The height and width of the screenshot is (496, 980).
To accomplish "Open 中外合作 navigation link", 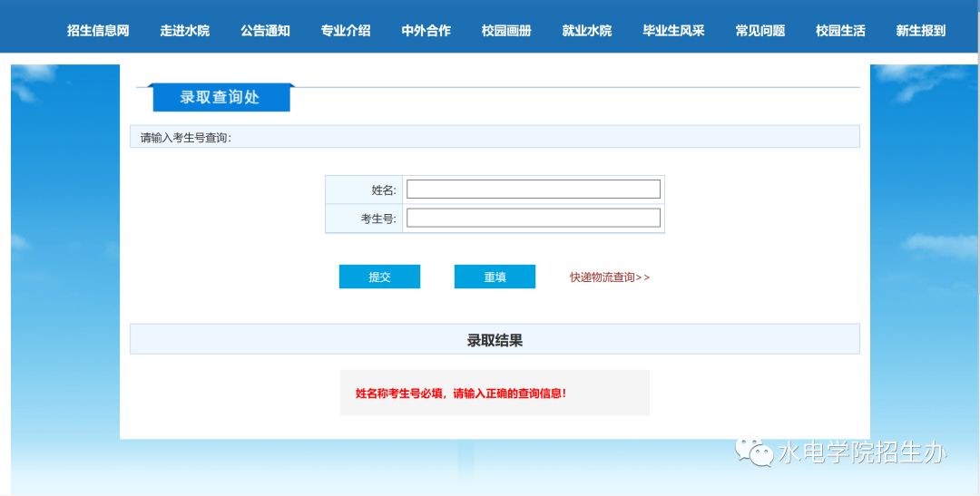I will click(x=426, y=31).
